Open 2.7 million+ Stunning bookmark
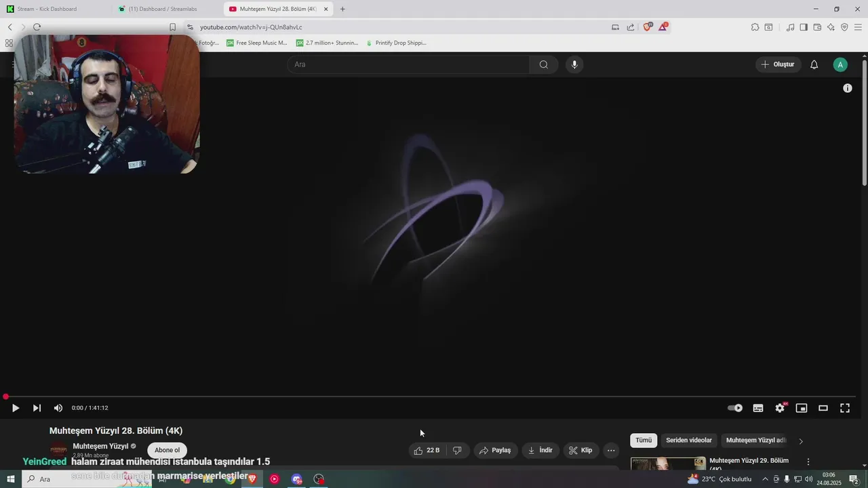This screenshot has height=488, width=868. (327, 43)
